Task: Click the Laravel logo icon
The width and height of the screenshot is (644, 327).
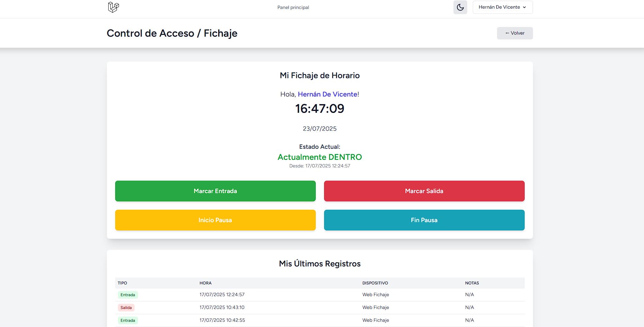Action: (x=113, y=7)
